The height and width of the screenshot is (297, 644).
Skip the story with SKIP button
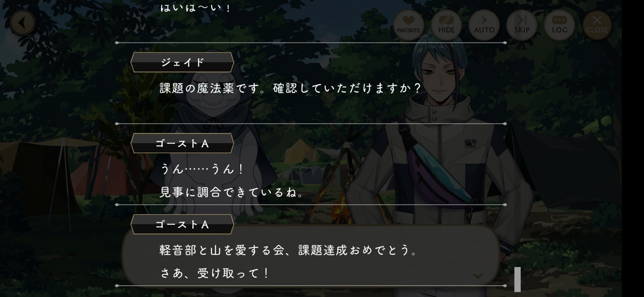pyautogui.click(x=522, y=25)
